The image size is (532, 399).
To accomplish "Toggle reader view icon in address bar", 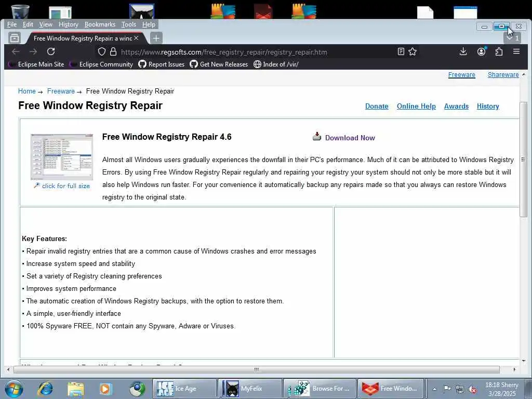I will (x=401, y=51).
